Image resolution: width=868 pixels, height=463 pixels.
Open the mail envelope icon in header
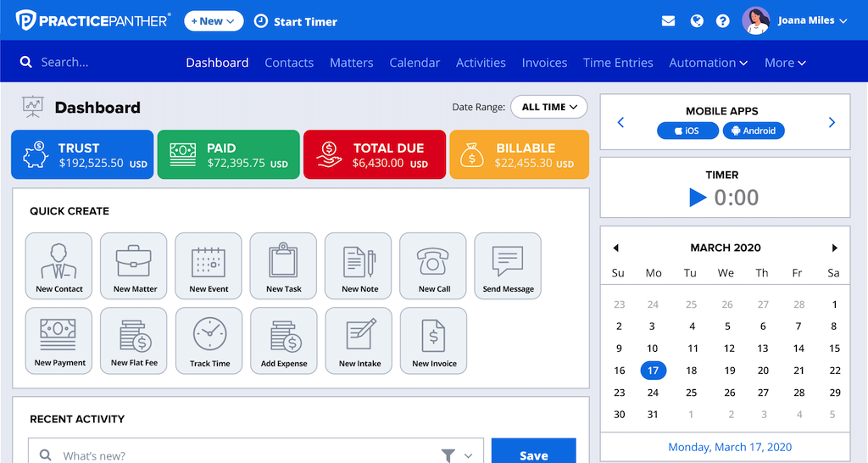tap(669, 21)
